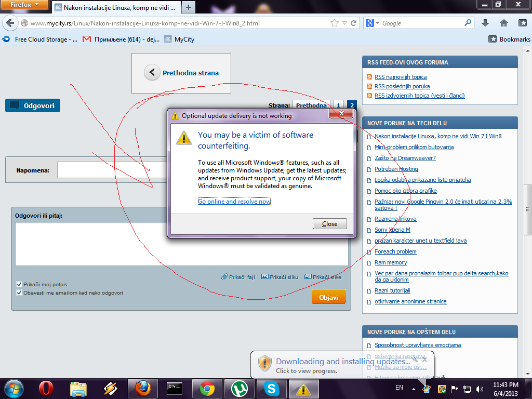Screen dimensions: 532x399
Task: Open Sposobnost upravljanja emocijama link
Action: tap(418, 345)
